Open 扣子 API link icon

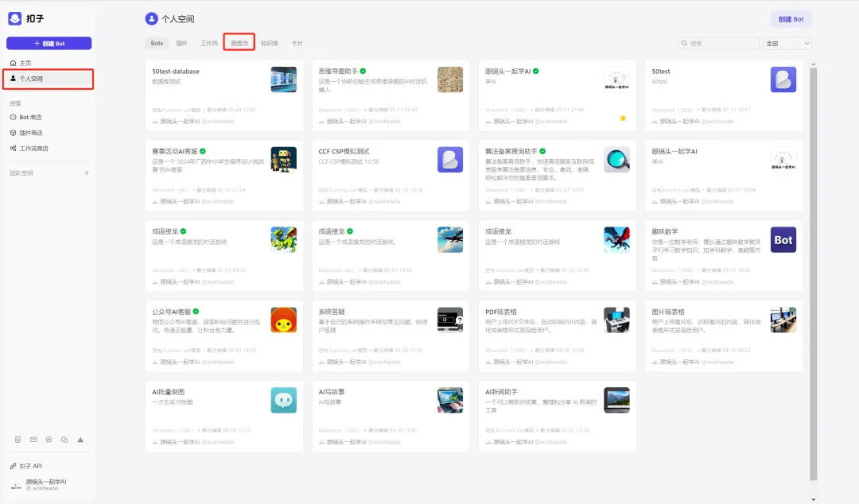14,466
